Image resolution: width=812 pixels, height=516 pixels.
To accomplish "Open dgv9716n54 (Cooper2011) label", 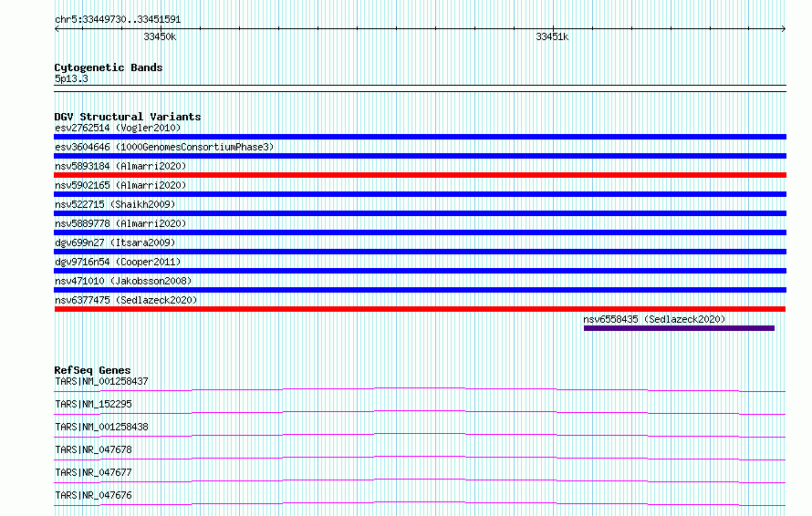I will click(118, 262).
